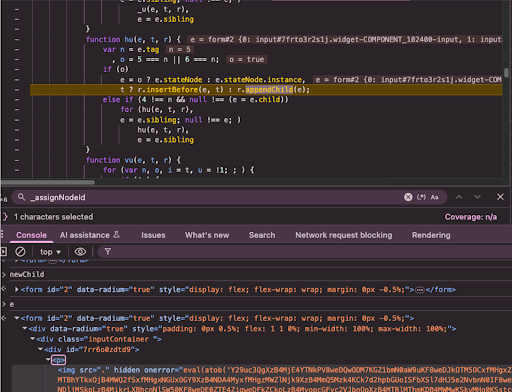512x392 pixels.
Task: Click the filter funnel icon
Action: click(107, 251)
